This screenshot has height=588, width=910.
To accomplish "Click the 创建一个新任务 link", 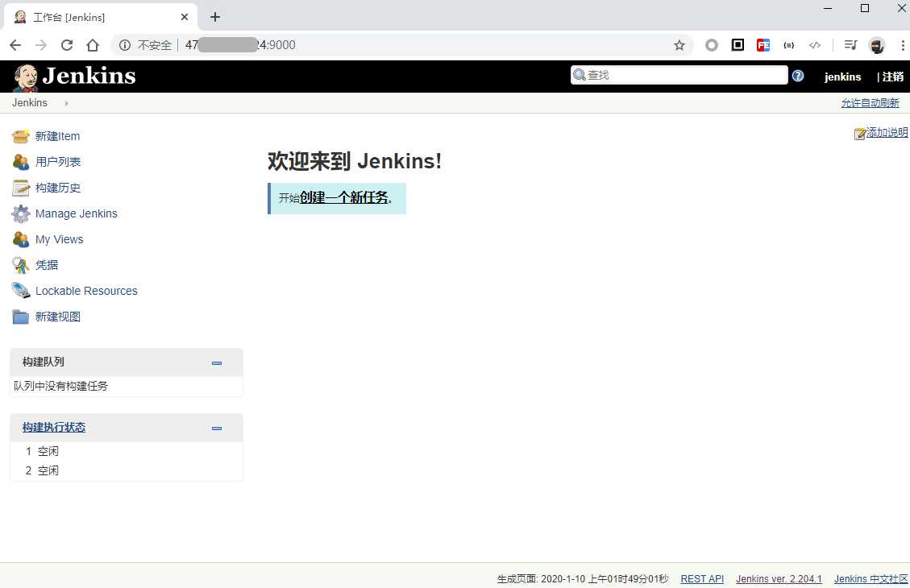I will click(x=343, y=197).
